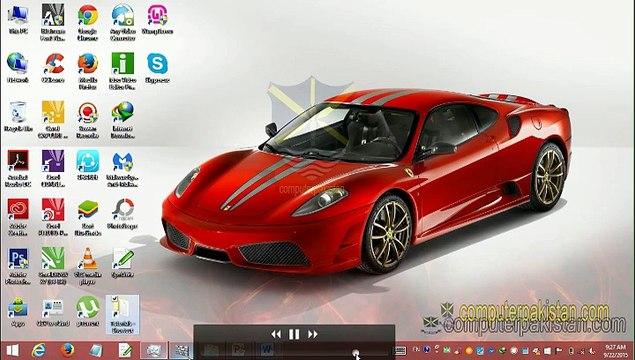Open the purple Corel shortcut
Viewport: 635px width, 360px height.
[53, 168]
